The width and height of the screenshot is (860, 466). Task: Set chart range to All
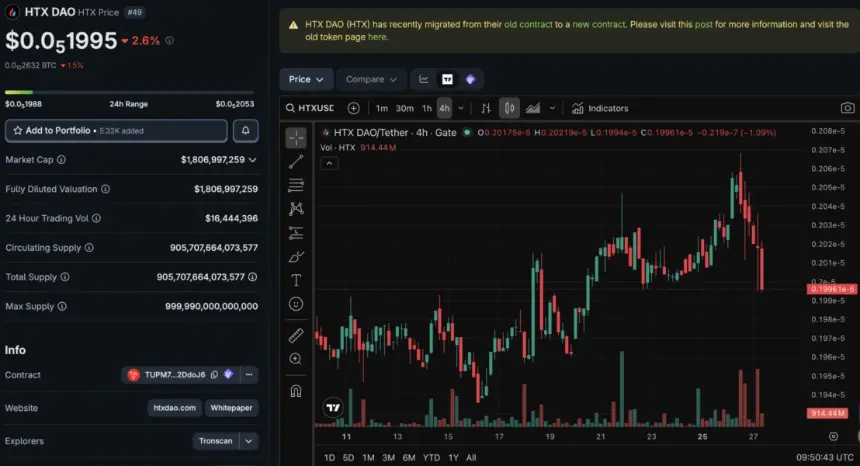click(471, 457)
